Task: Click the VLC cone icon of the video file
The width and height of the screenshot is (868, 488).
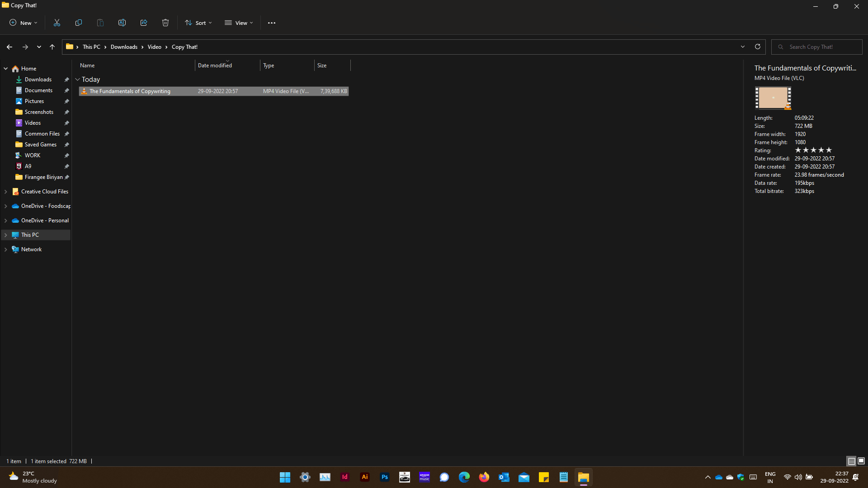Action: [x=84, y=91]
